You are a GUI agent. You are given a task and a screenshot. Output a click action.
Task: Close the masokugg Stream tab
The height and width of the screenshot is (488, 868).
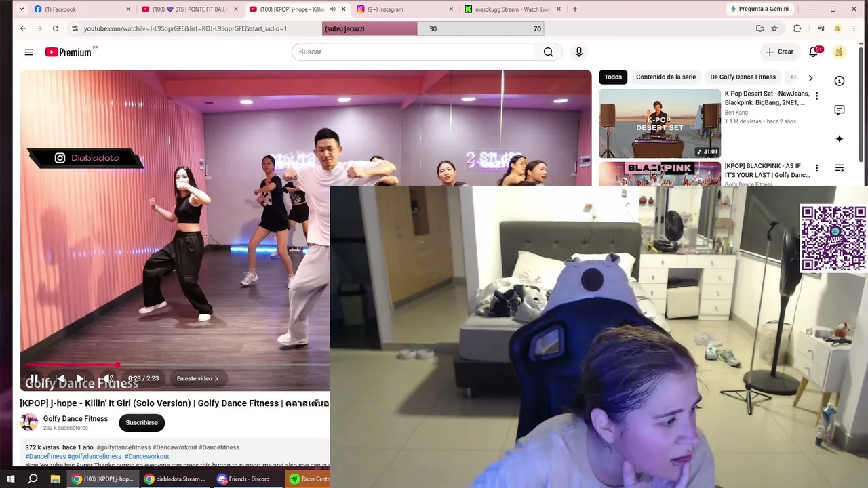tap(559, 9)
